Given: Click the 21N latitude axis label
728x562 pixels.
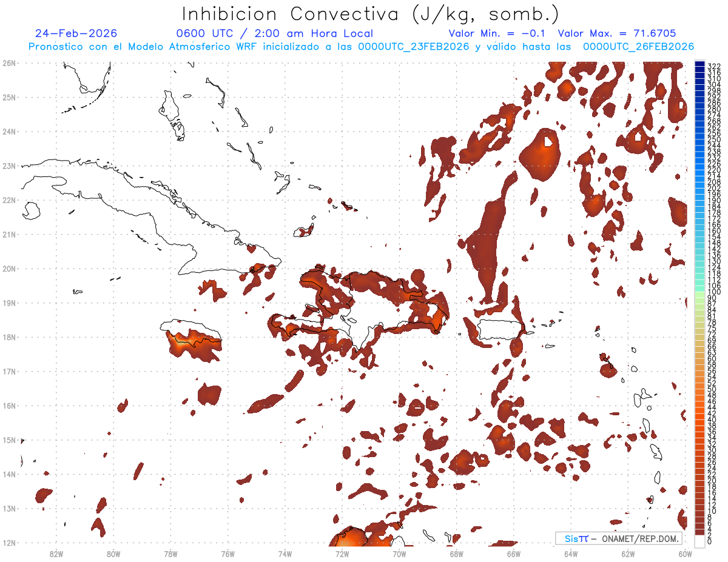Looking at the screenshot, I should pyautogui.click(x=9, y=234).
